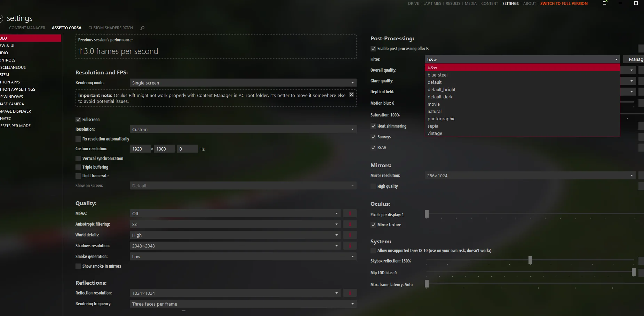
Task: Enable Vertical synchronization checkbox
Action: (78, 159)
